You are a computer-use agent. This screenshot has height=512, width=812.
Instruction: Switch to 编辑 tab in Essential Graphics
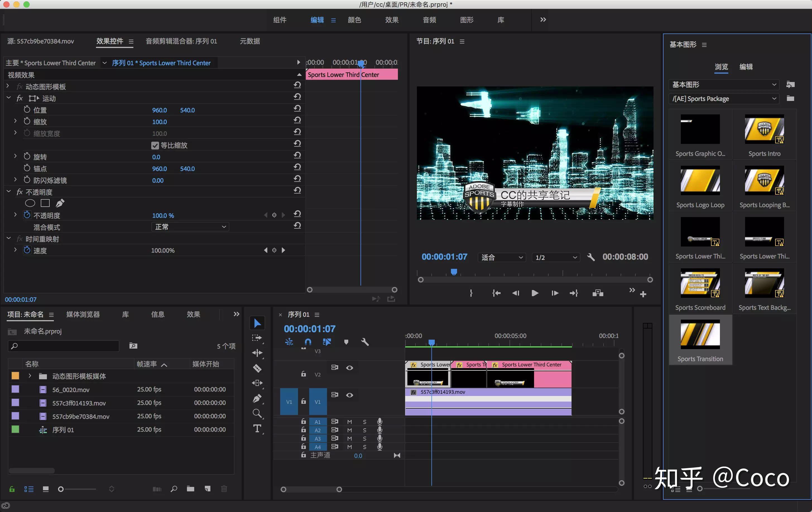coord(746,67)
